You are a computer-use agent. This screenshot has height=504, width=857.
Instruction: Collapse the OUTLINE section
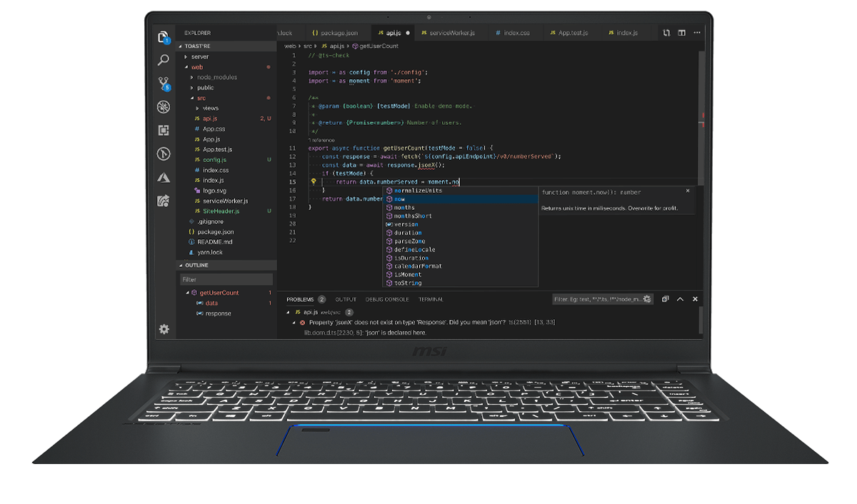click(197, 266)
